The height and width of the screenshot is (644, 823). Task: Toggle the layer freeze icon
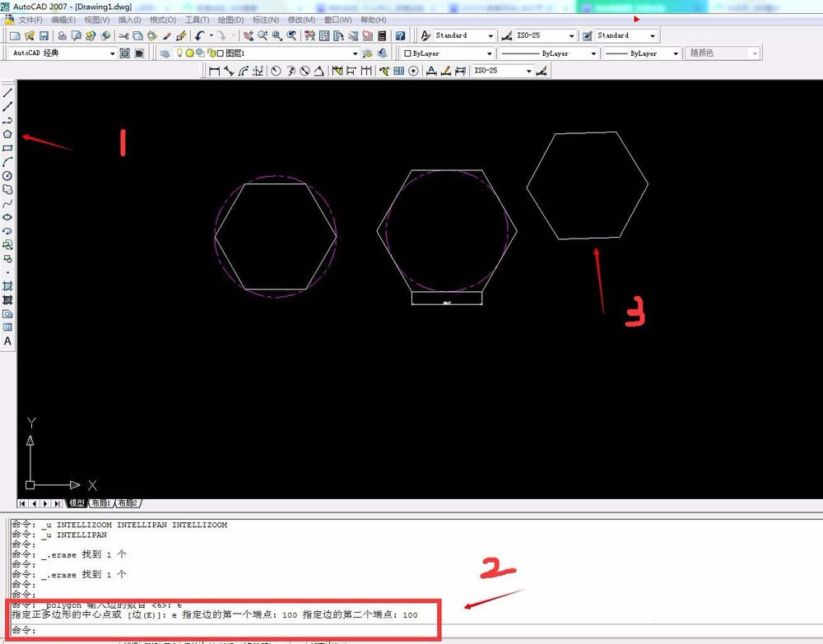tap(190, 53)
